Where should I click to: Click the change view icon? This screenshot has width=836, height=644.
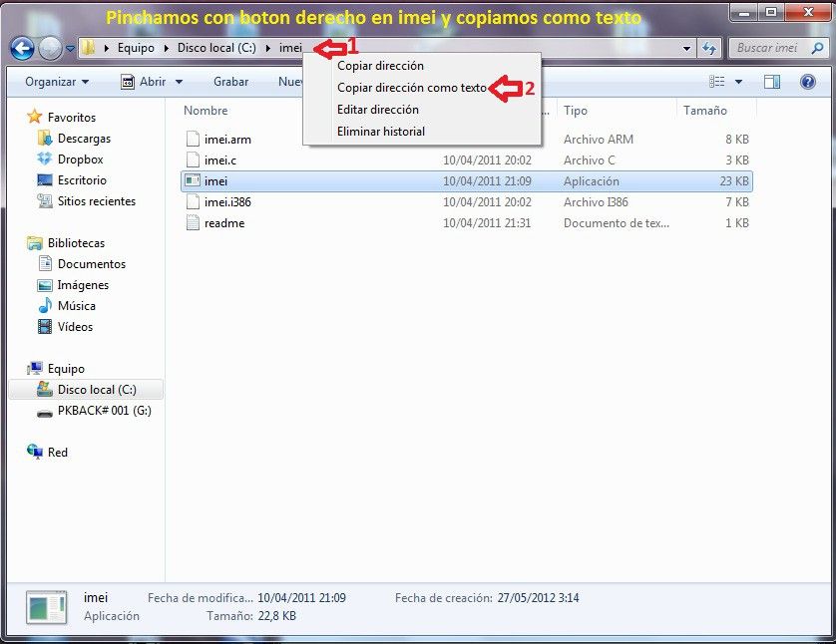(716, 82)
